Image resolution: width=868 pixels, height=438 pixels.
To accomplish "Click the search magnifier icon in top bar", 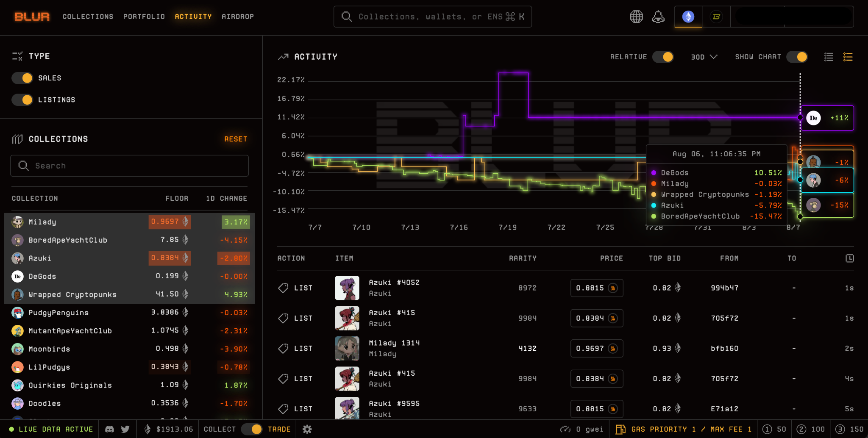I will pyautogui.click(x=347, y=17).
